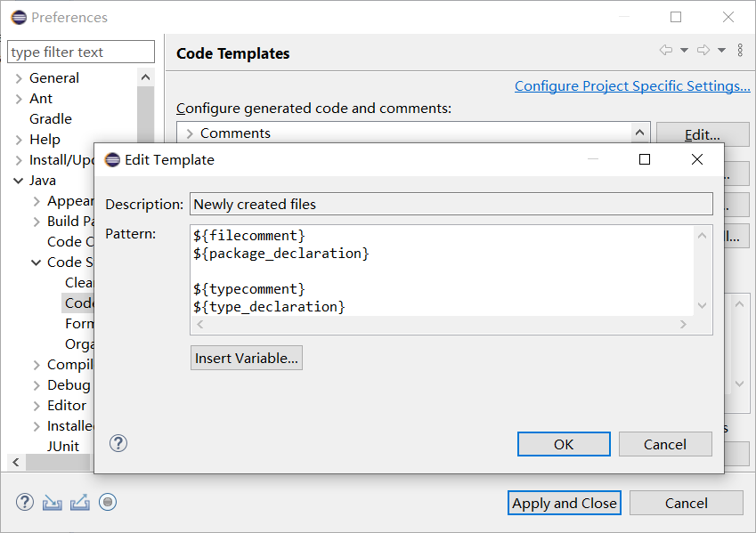Open Configure Project Specific Settings link
The image size is (756, 533).
pyautogui.click(x=632, y=86)
